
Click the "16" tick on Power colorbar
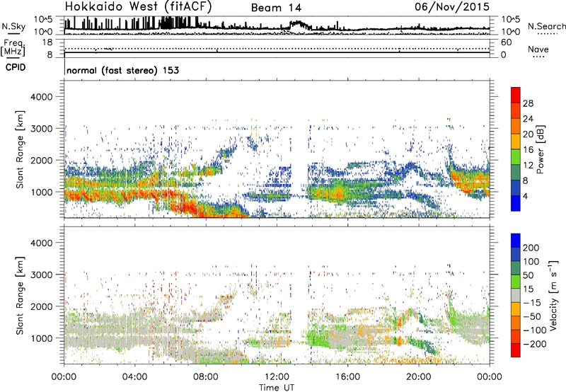click(528, 150)
